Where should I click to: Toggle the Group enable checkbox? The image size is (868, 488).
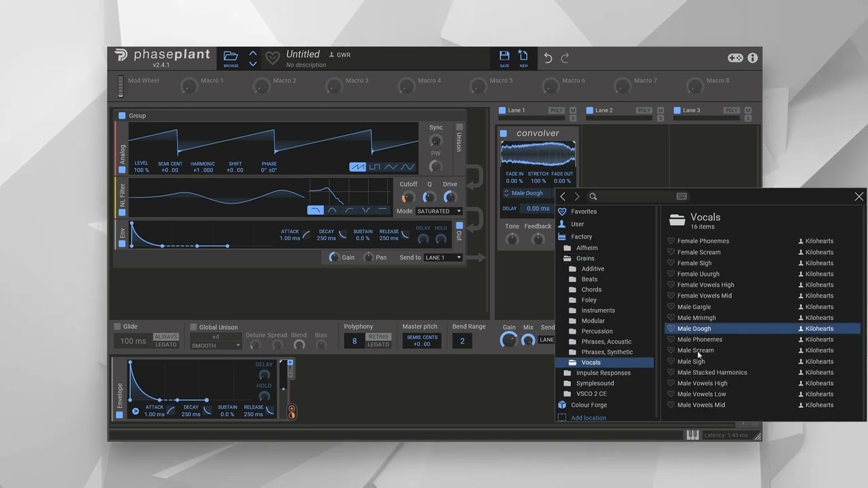click(x=122, y=116)
